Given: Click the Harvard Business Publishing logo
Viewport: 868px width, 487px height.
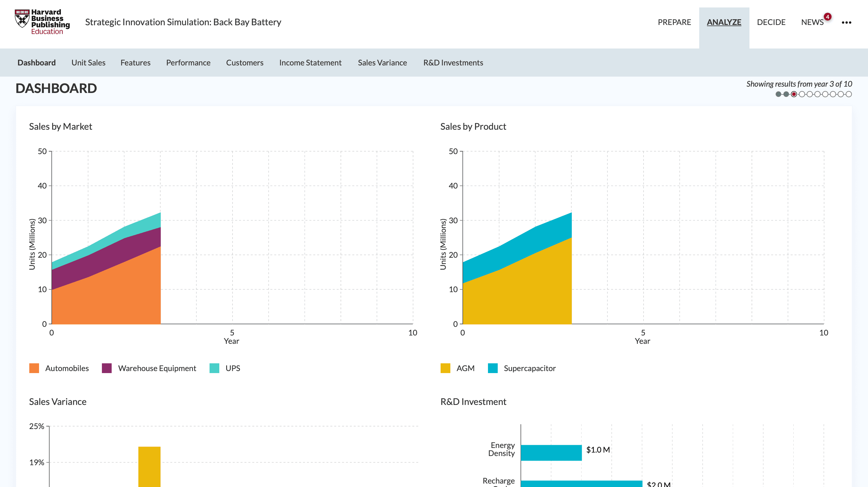Looking at the screenshot, I should pos(42,22).
